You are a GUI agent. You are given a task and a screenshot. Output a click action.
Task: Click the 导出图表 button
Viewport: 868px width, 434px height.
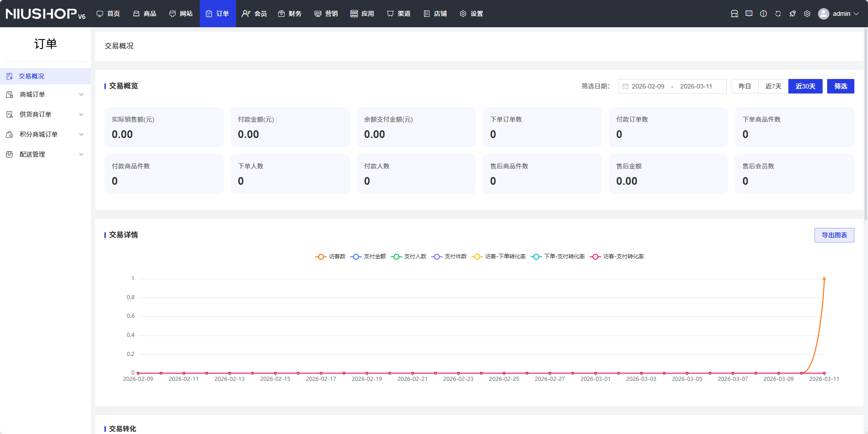834,235
